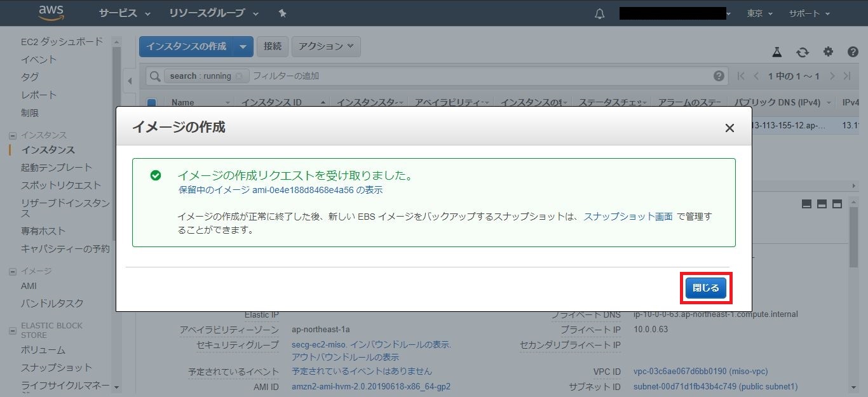Close the image creation dialog with X
The width and height of the screenshot is (868, 397).
(x=729, y=128)
